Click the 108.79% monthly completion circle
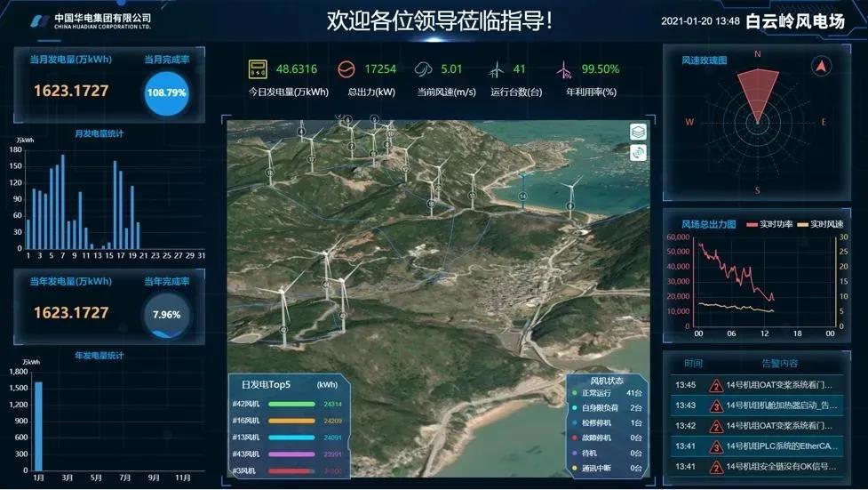The width and height of the screenshot is (868, 490). pyautogui.click(x=166, y=93)
